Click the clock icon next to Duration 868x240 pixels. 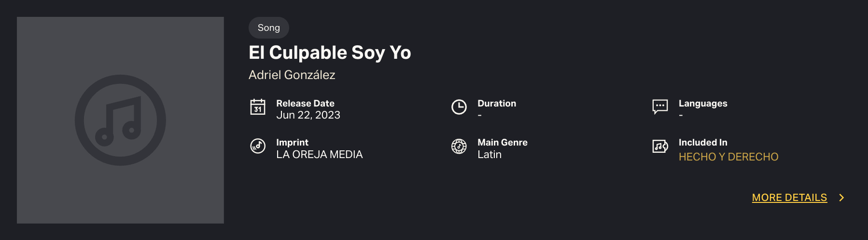[459, 107]
